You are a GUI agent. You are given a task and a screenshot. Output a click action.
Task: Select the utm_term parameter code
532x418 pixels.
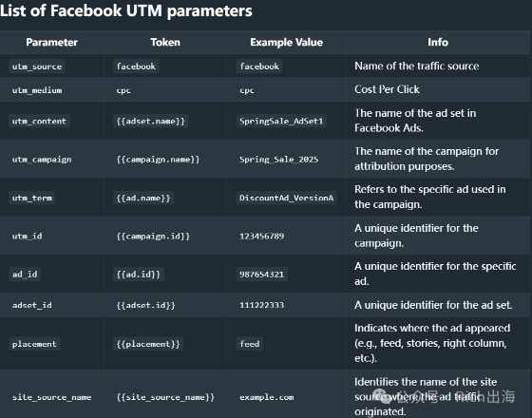[32, 198]
